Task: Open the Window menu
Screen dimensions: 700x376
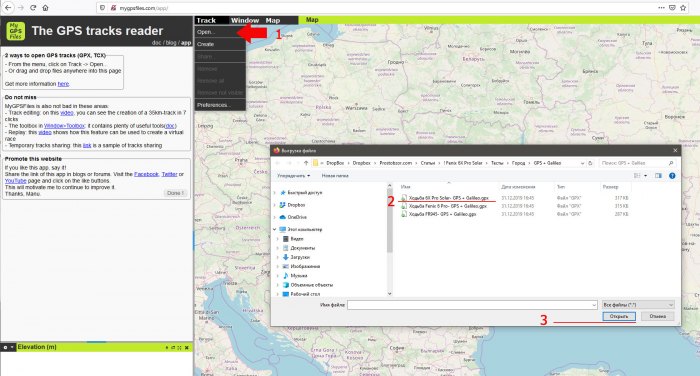Action: coord(245,20)
